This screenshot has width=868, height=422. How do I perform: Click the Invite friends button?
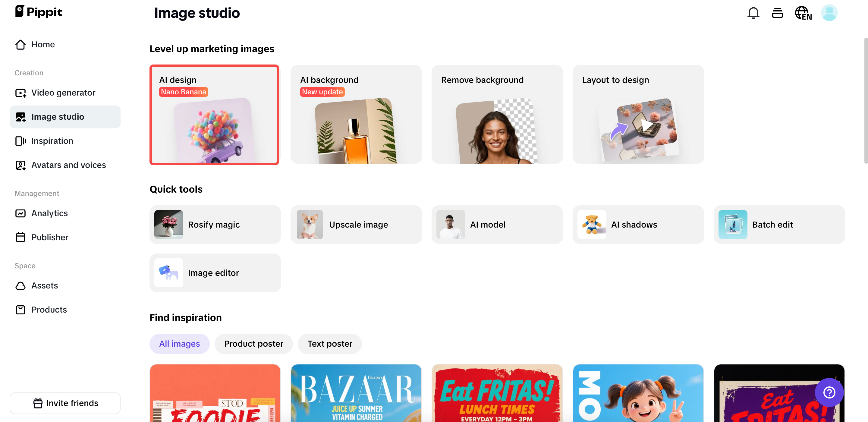pos(65,403)
